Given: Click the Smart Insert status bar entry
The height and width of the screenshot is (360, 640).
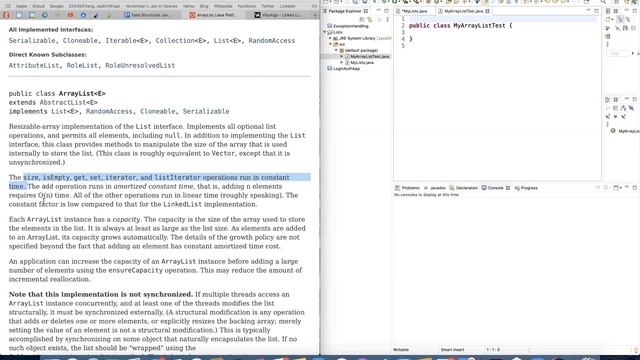Looking at the screenshot, I should 452,350.
